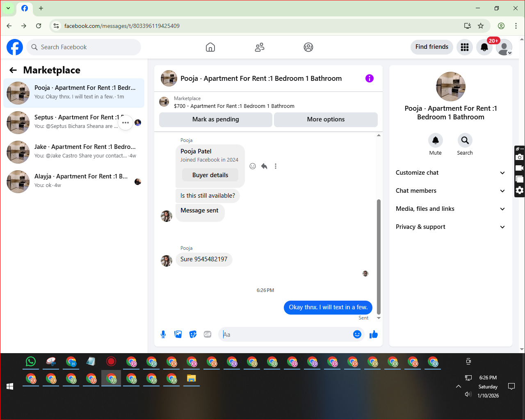Click the 'Is this still available?' message
This screenshot has height=420, width=525.
208,196
